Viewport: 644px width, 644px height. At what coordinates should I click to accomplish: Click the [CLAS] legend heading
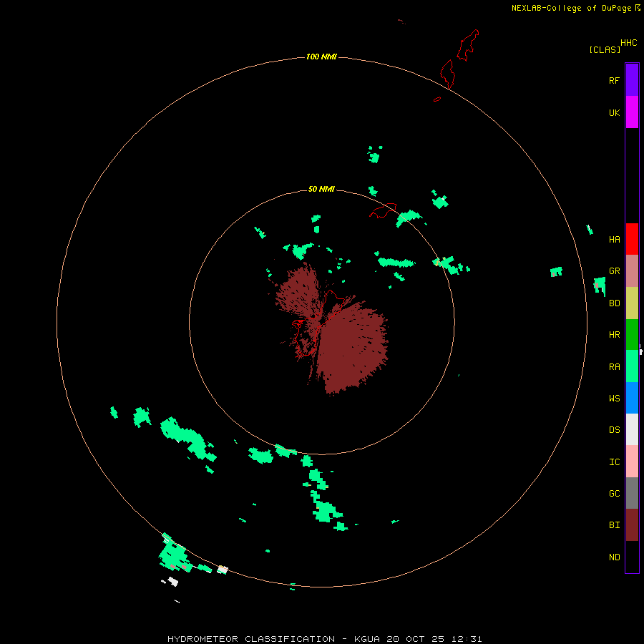[x=605, y=49]
